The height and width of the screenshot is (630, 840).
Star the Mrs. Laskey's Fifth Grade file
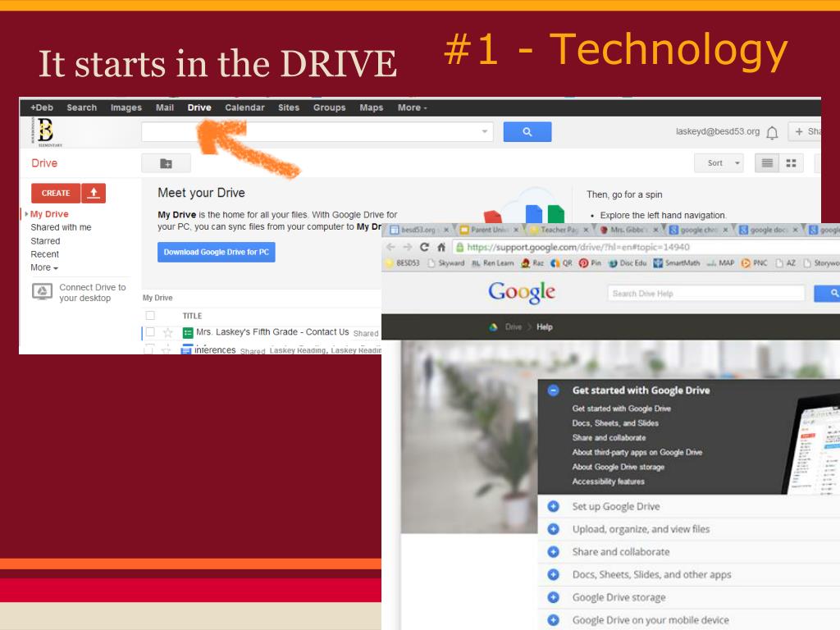[x=167, y=333]
